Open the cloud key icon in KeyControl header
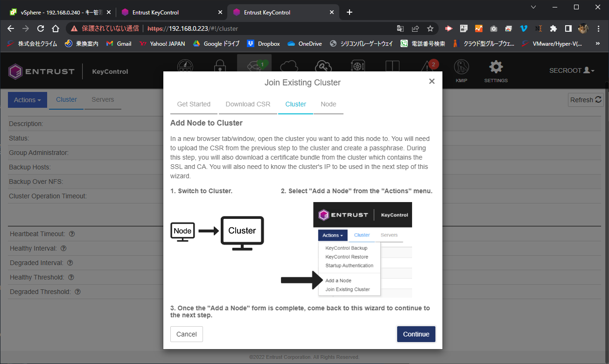Viewport: 609px width, 364px height. 323,66
